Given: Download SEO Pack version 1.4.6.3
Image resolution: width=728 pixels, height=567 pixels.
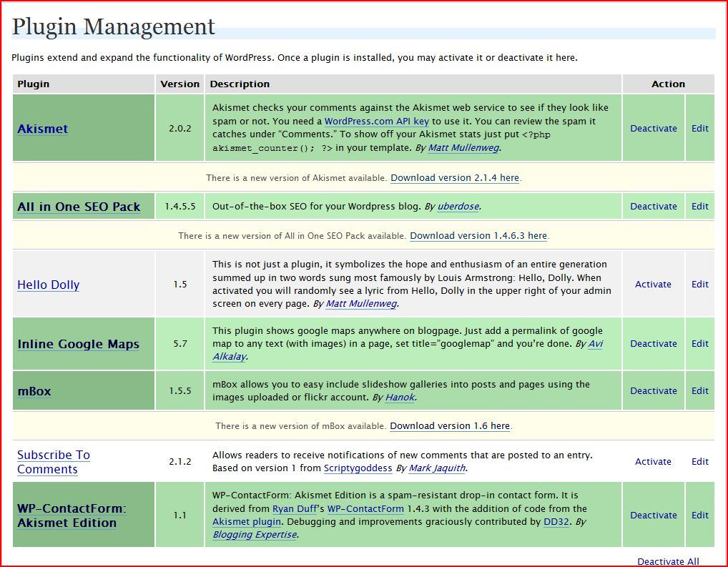Looking at the screenshot, I should [478, 235].
